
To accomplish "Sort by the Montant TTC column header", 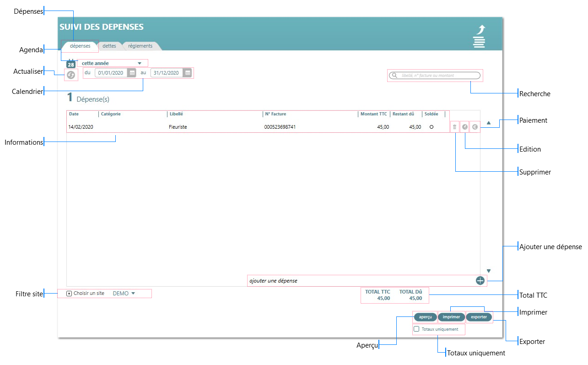I will (374, 114).
